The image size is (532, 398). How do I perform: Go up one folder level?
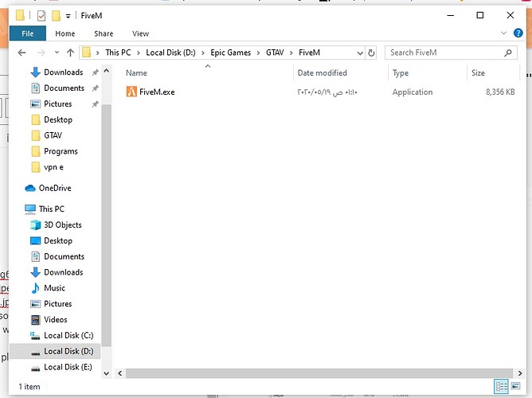[69, 53]
